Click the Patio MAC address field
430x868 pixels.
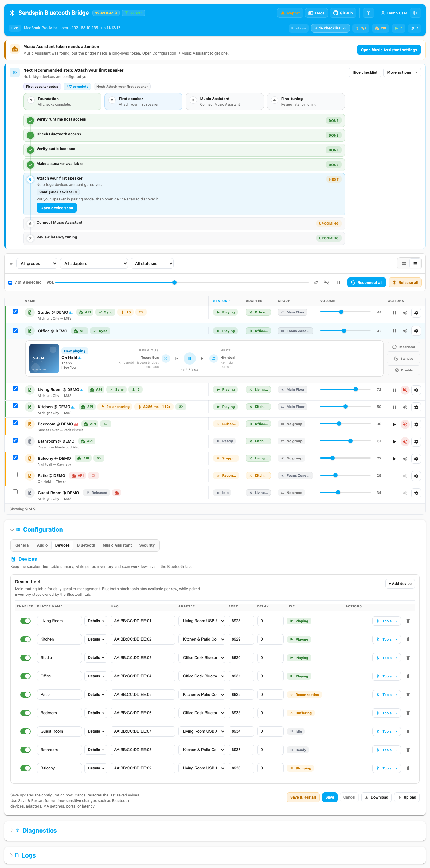tap(143, 695)
